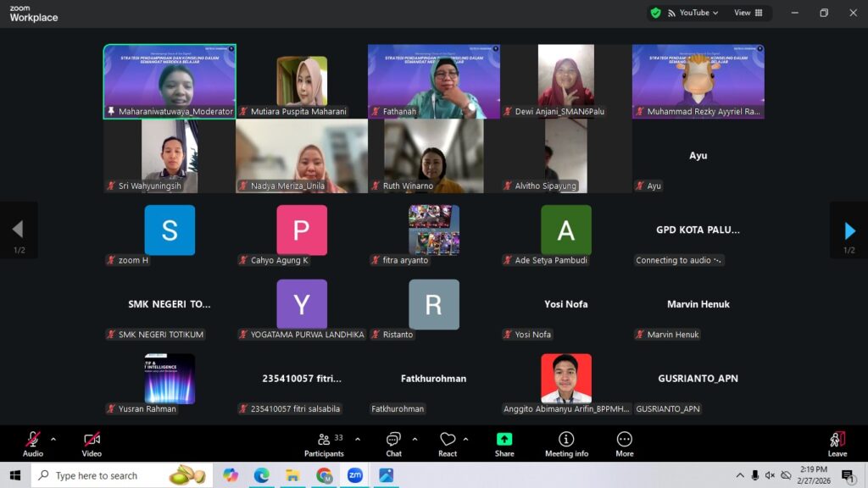Expand the Chat options chevron
The image size is (868, 488).
click(x=415, y=439)
